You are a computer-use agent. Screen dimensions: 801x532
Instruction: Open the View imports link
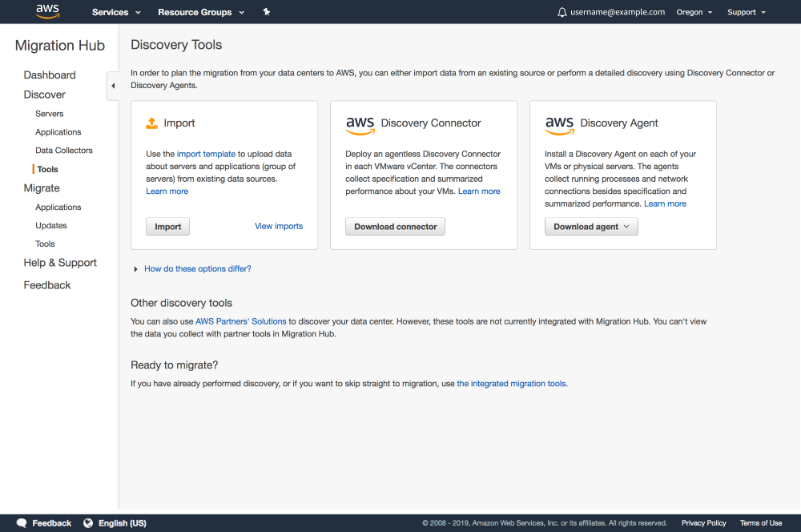tap(279, 226)
